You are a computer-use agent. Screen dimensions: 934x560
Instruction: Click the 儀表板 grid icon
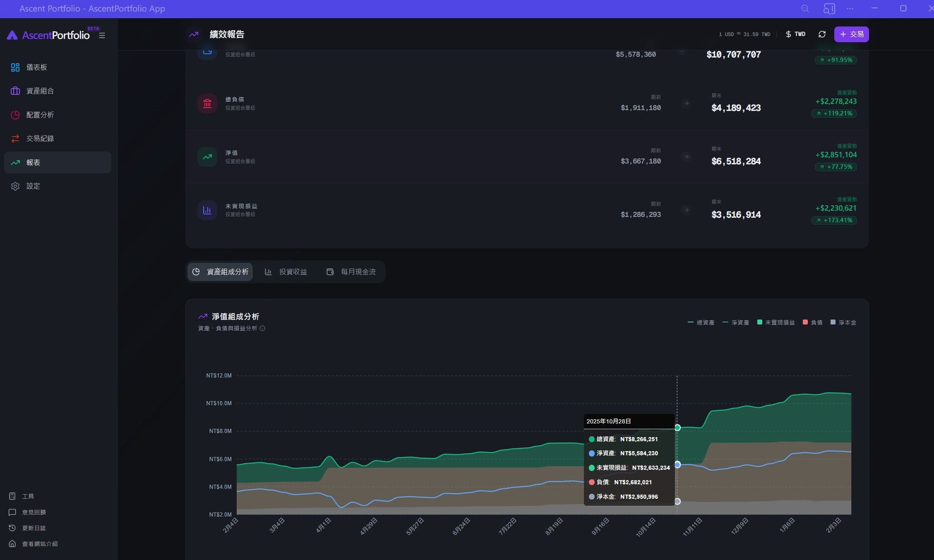coord(15,67)
